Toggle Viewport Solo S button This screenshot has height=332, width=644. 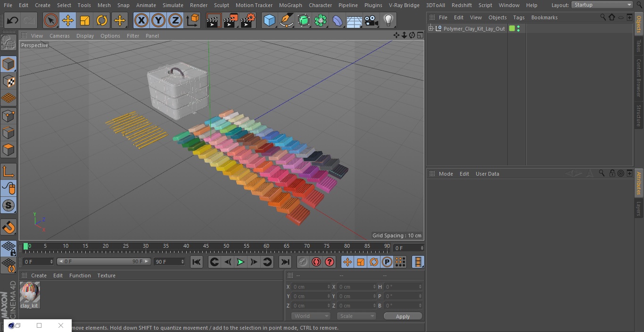click(x=8, y=205)
